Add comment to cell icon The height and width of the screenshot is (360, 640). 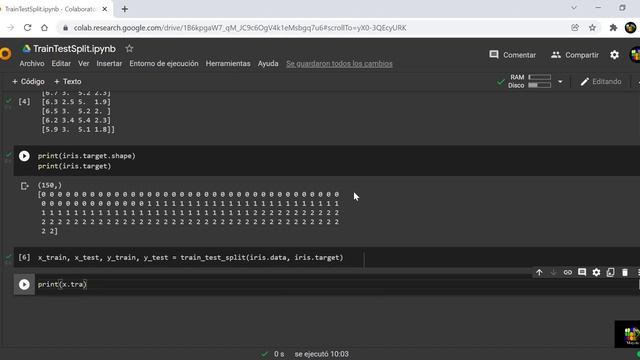(x=582, y=272)
